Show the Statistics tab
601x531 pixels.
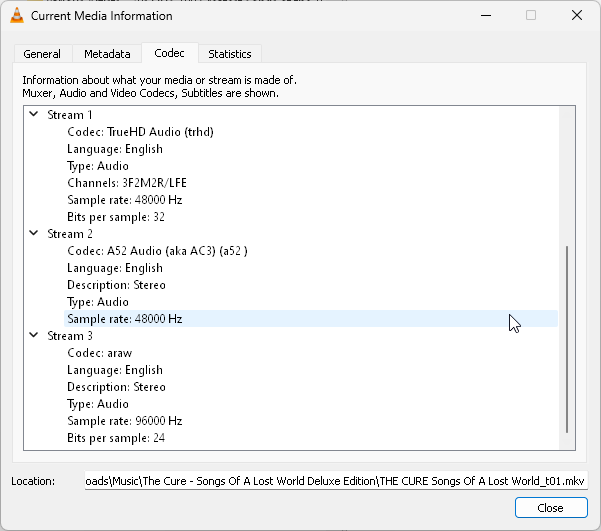point(230,54)
